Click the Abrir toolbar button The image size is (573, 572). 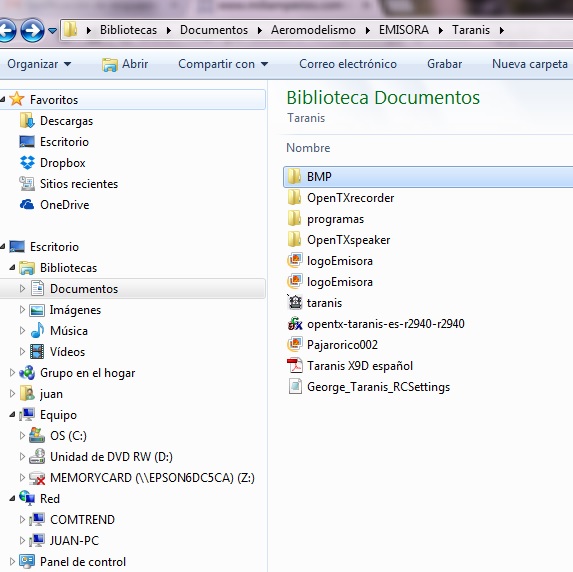[125, 64]
